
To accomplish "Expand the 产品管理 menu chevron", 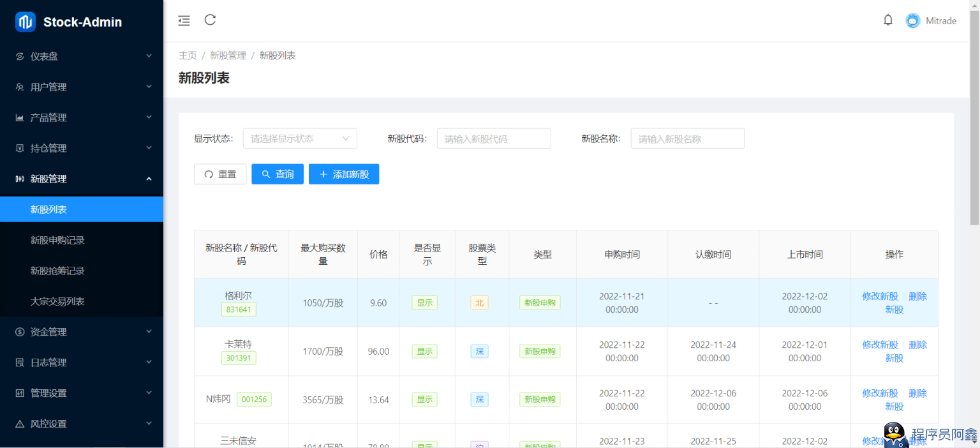I will (x=149, y=117).
